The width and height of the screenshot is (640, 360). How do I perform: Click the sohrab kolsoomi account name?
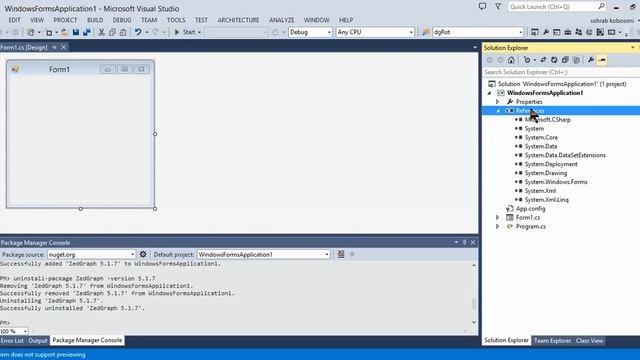(x=613, y=20)
